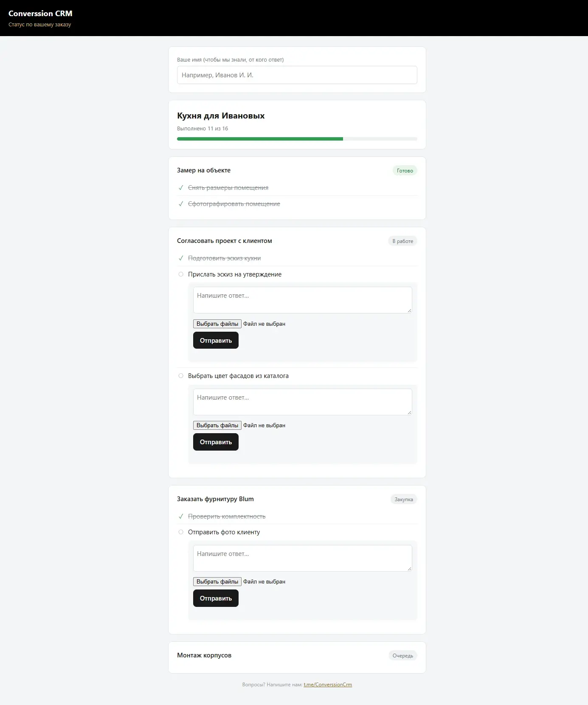Open the t.me/ConverssionCrm link
This screenshot has height=705, width=588.
coord(328,685)
